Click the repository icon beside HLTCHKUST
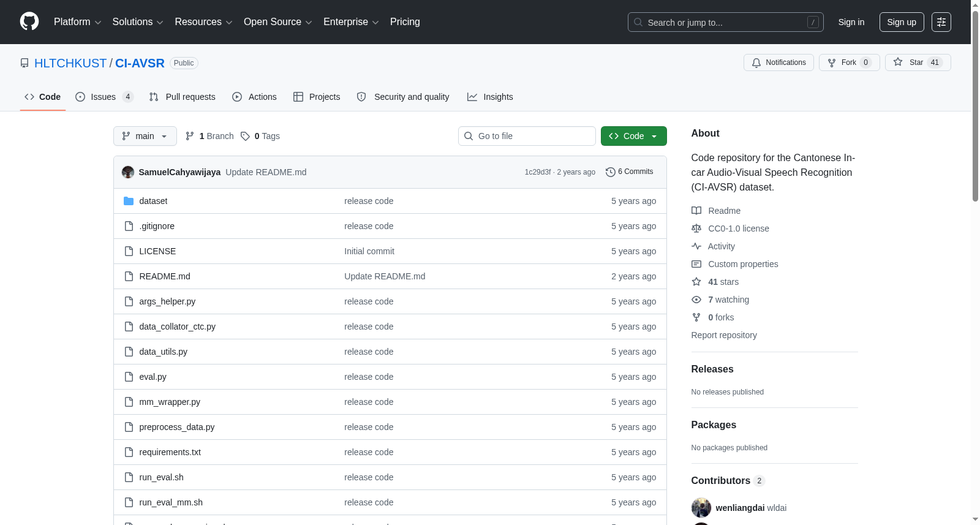Viewport: 980px width, 525px height. (24, 63)
